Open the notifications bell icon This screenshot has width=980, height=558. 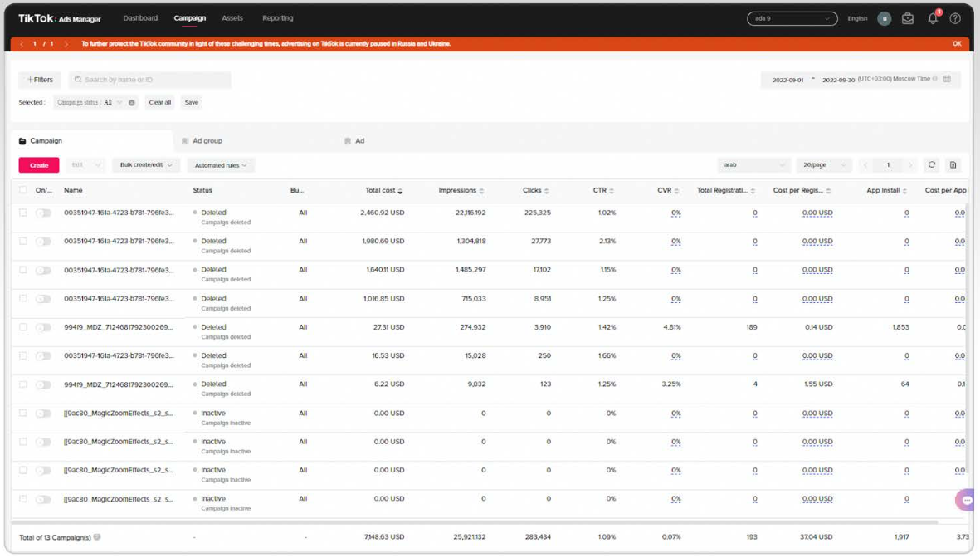coord(933,18)
